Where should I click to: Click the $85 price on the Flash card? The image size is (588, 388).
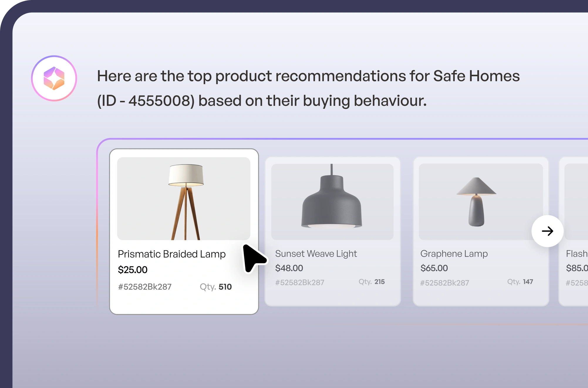tap(577, 268)
